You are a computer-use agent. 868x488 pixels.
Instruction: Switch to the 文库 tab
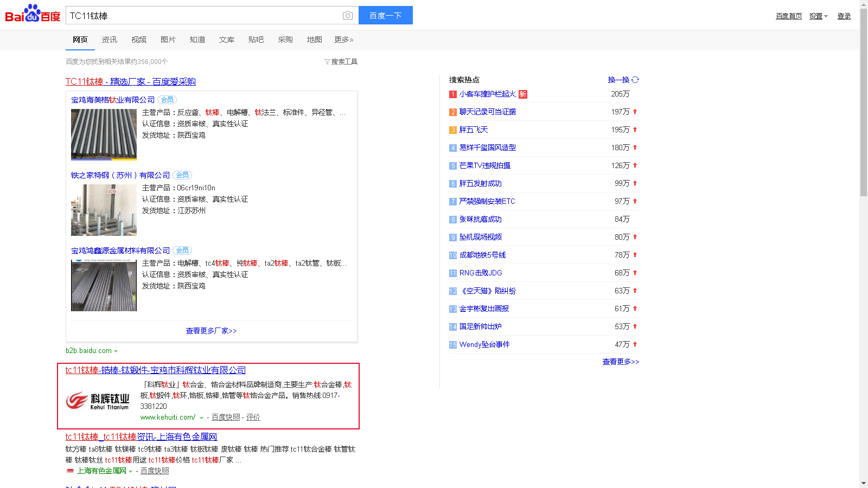[227, 40]
